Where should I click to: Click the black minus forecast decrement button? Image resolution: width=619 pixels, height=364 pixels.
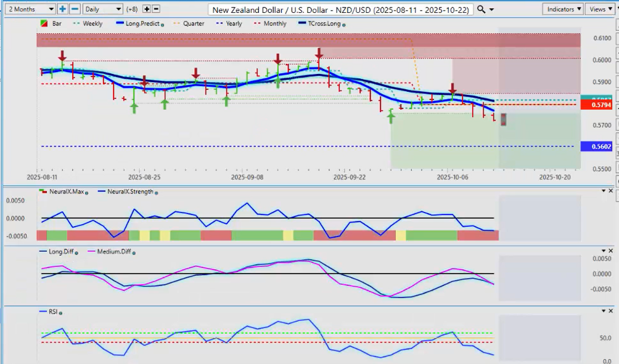[156, 9]
